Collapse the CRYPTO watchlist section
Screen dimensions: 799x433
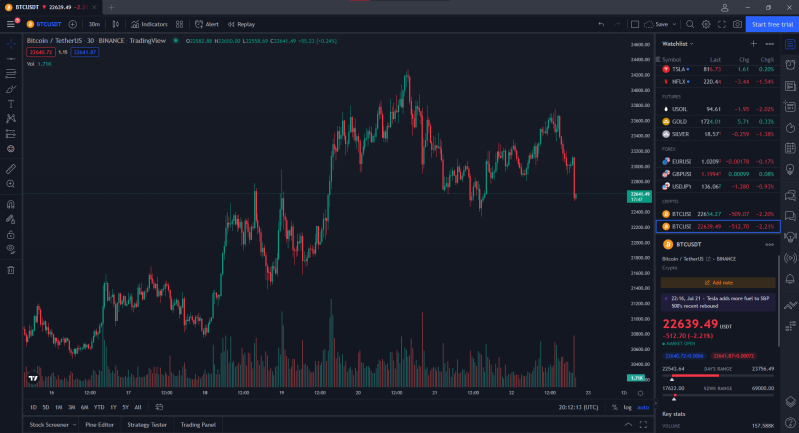coord(670,201)
